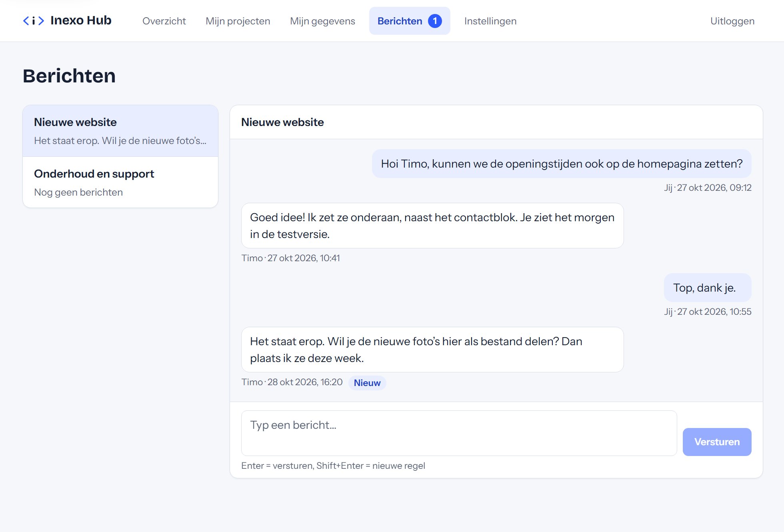Click the Versturen button
Viewport: 784px width, 532px height.
click(x=717, y=442)
